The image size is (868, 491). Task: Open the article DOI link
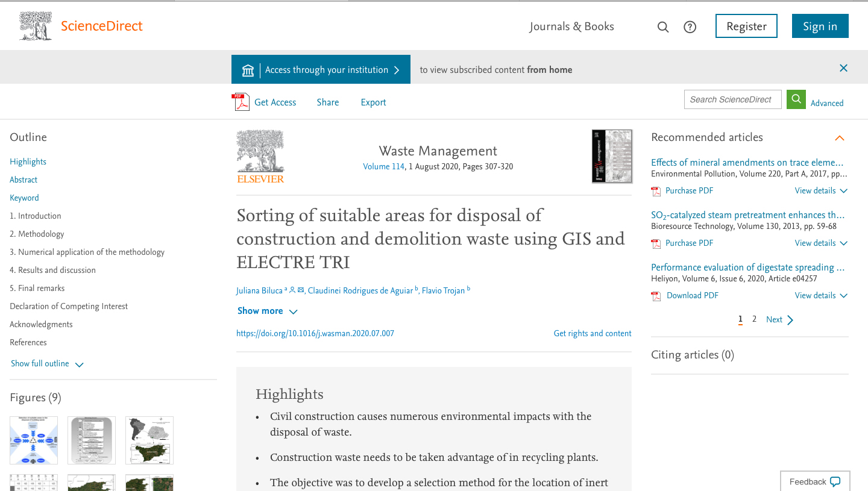[315, 333]
